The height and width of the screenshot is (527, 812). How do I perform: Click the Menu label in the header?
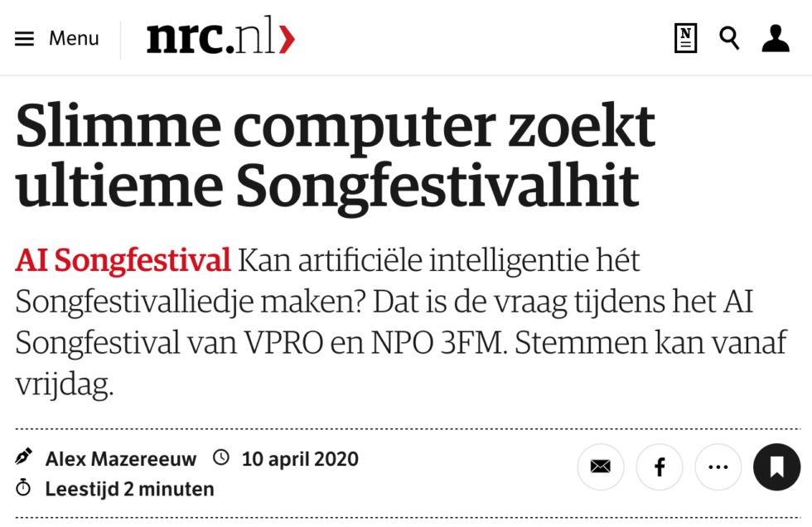[x=74, y=38]
